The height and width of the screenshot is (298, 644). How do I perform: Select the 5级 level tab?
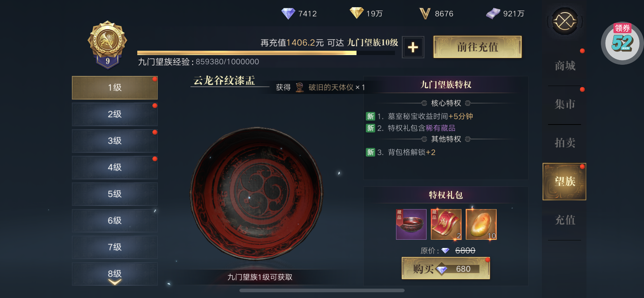click(x=115, y=194)
